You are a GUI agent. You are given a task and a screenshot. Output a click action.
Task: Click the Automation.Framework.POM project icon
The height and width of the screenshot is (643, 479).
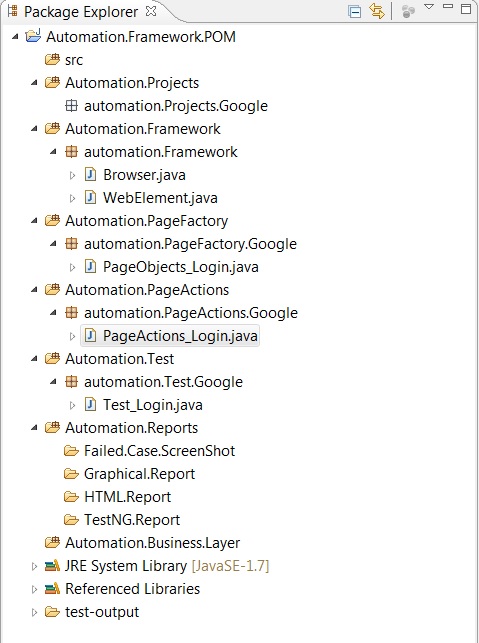(x=33, y=36)
